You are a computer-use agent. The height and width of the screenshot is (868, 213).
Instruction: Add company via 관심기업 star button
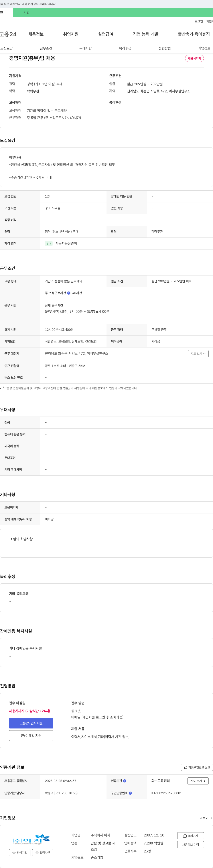[x=20, y=852]
